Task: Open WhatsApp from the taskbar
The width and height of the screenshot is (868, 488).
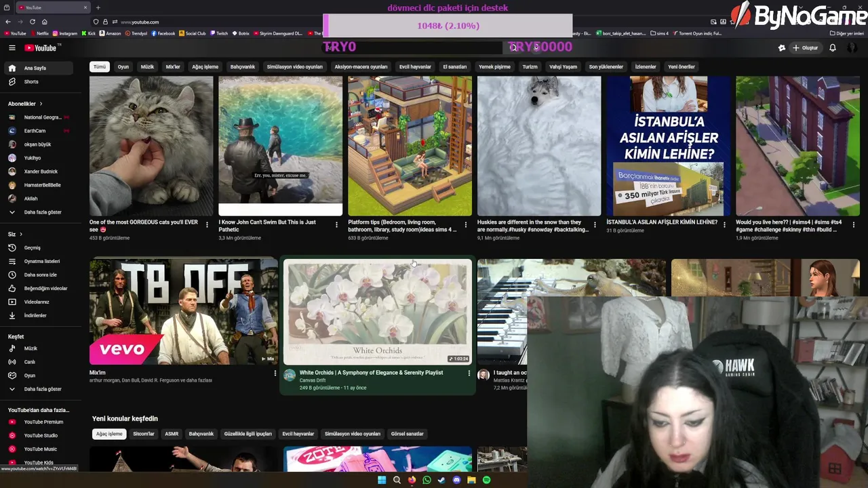Action: (427, 480)
